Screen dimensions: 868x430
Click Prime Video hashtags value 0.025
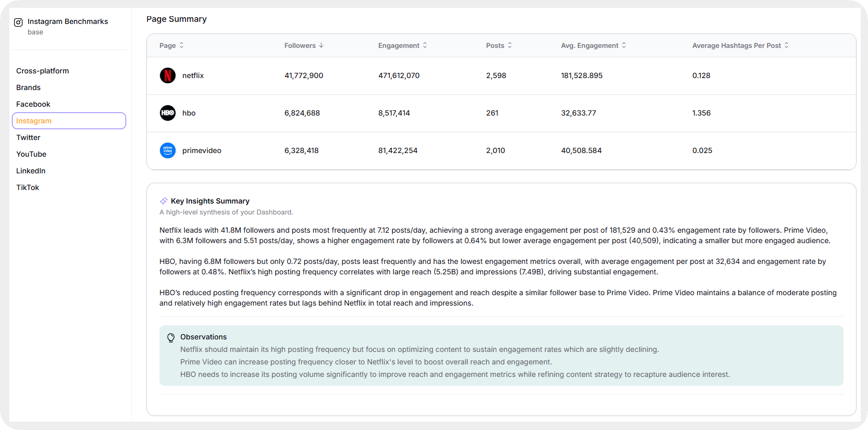point(702,150)
